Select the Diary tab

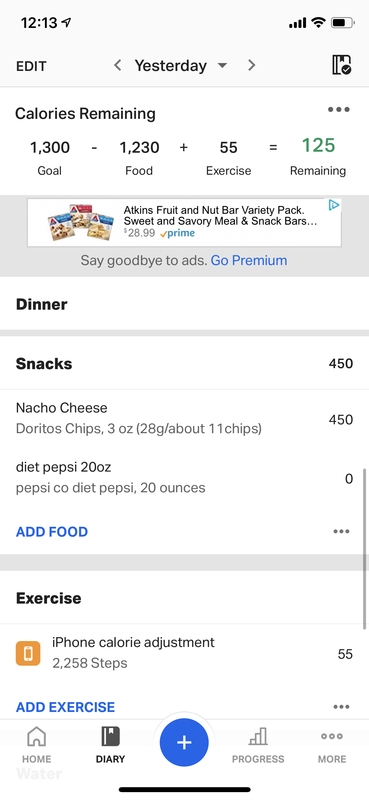[x=110, y=745]
